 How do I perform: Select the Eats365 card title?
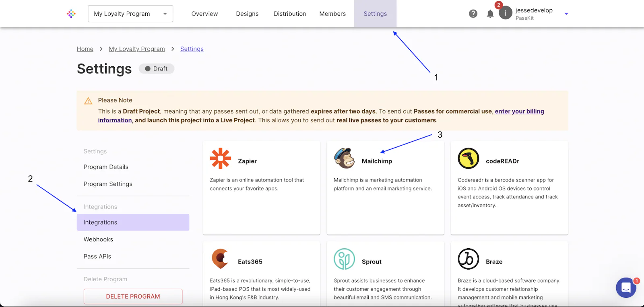[250, 262]
